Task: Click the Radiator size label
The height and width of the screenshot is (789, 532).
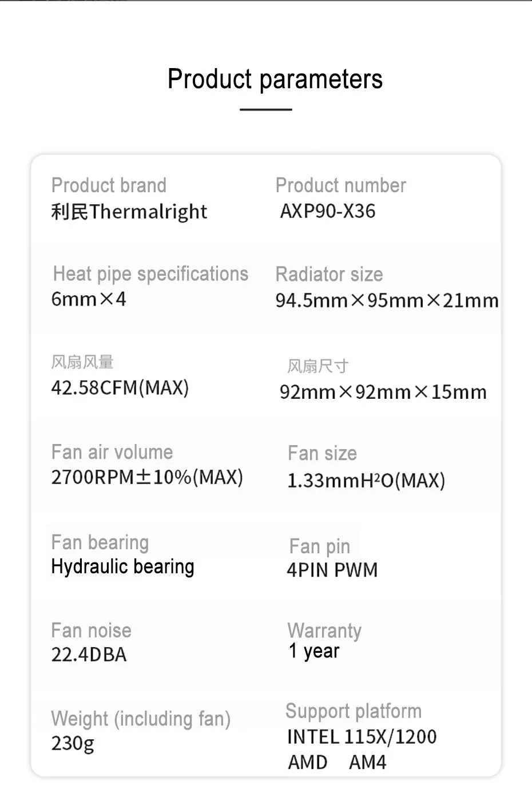Action: coord(329,275)
